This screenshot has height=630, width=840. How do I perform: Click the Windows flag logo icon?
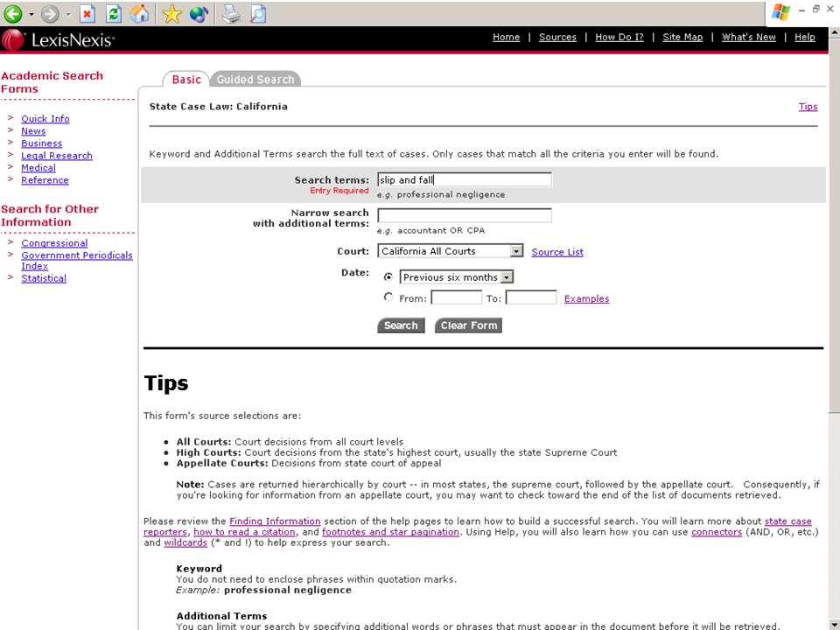click(x=780, y=12)
